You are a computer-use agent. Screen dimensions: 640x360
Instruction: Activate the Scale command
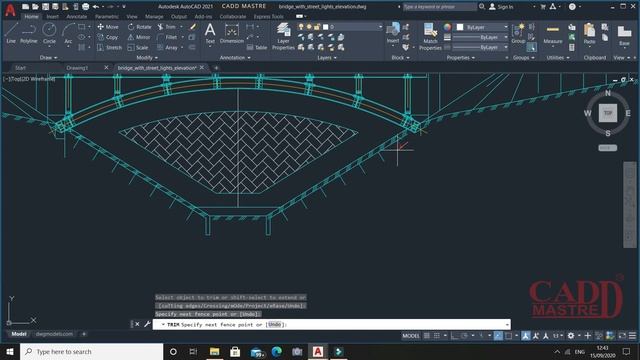click(138, 48)
